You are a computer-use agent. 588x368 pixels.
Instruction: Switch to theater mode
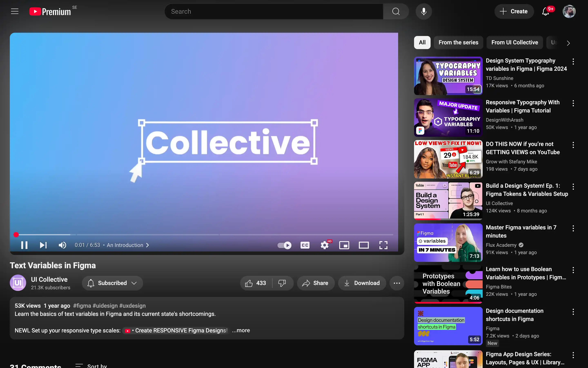tap(364, 245)
